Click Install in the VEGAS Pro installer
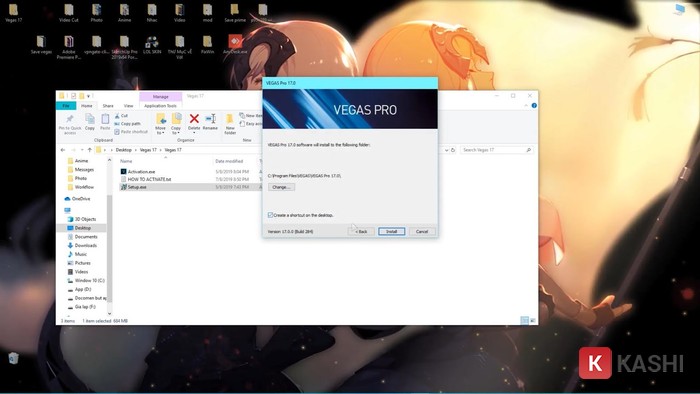Viewport: 700px width, 394px height. (392, 232)
